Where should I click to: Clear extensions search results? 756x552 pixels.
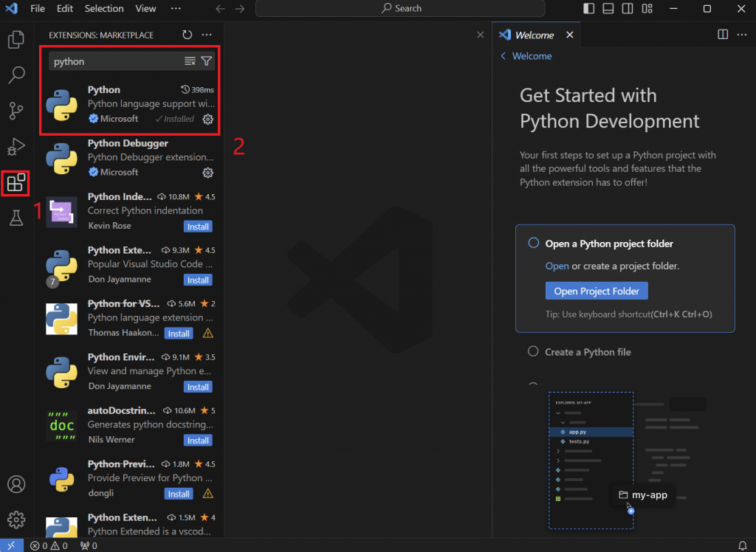tap(190, 61)
